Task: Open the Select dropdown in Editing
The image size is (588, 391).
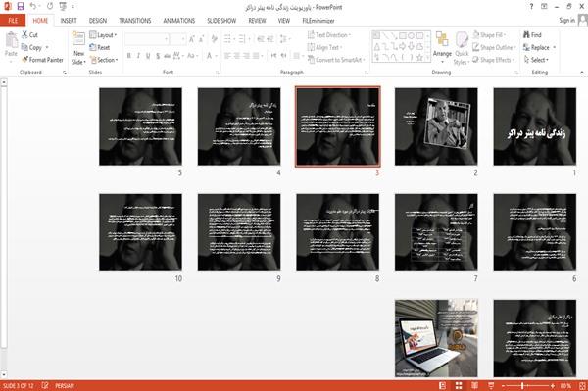Action: [536, 60]
